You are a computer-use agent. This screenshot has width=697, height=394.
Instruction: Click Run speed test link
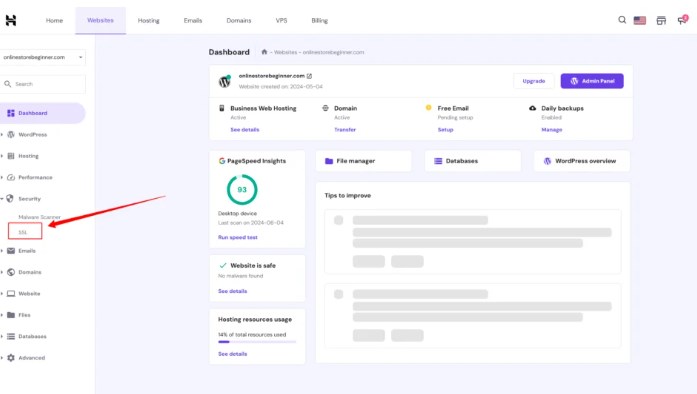point(238,237)
